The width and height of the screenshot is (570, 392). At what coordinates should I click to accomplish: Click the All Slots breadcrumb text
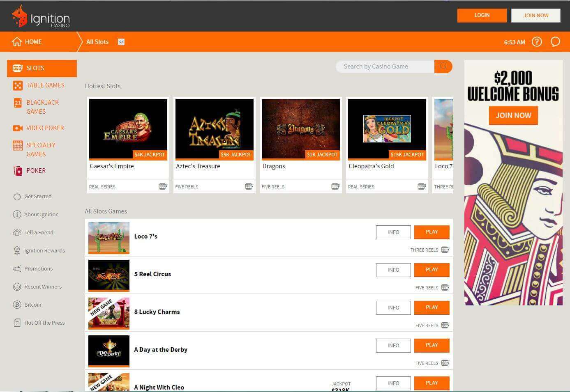[97, 42]
